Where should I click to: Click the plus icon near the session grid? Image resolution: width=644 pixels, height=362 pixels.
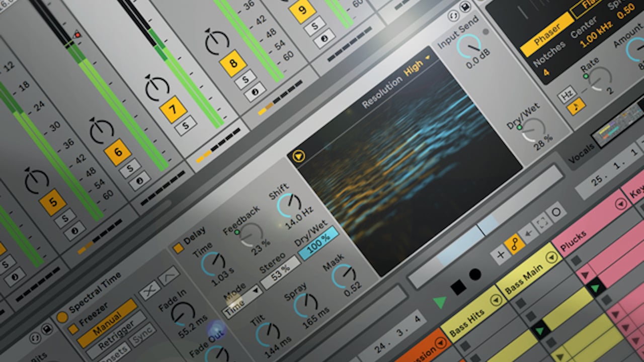click(500, 254)
